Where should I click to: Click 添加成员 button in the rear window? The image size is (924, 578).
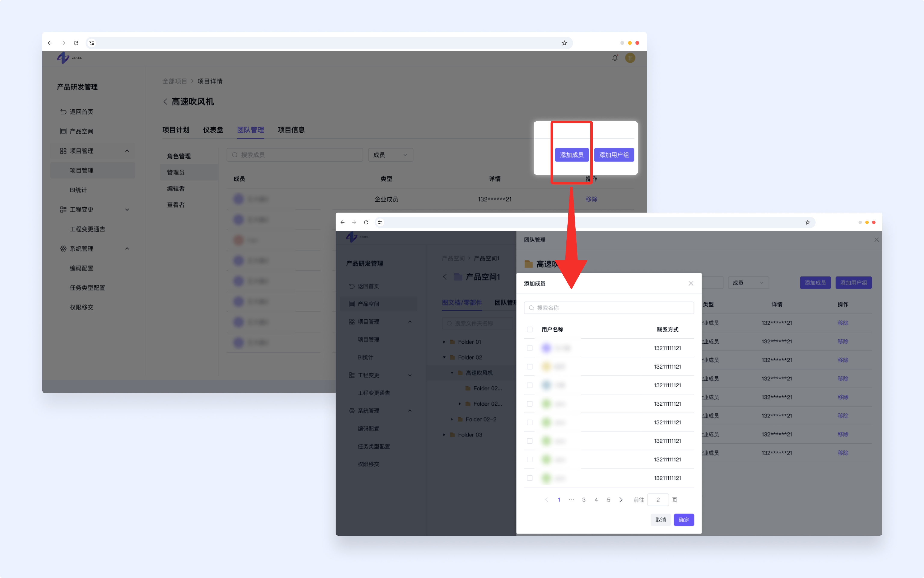[572, 155]
